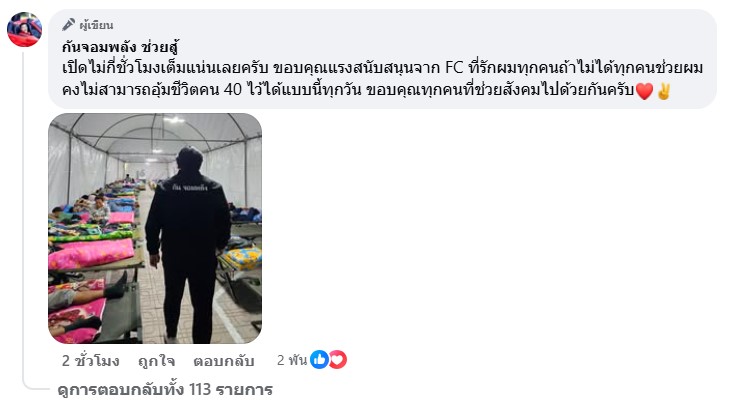752x402 pixels.
Task: Toggle like with the ถูกใจ button
Action: pyautogui.click(x=156, y=361)
